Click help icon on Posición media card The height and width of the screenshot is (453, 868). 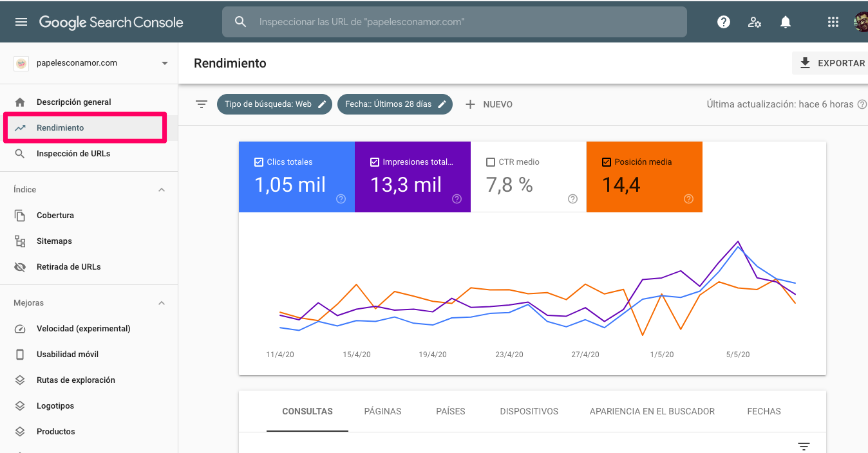click(689, 199)
